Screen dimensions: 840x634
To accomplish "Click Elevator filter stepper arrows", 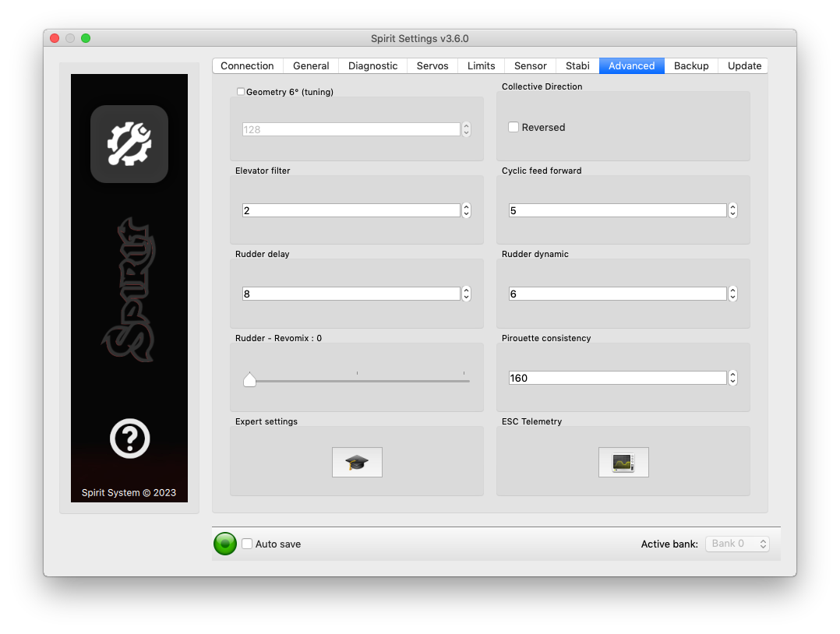I will pyautogui.click(x=466, y=210).
